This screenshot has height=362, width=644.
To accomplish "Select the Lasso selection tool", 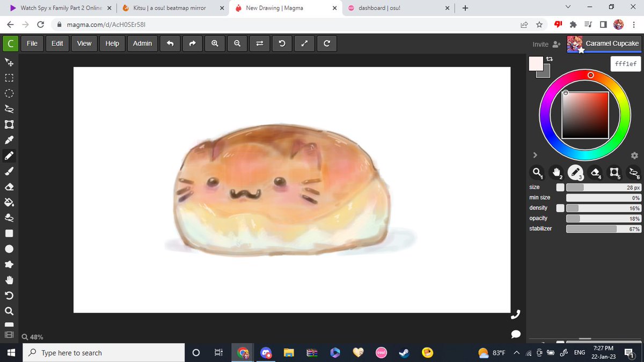I will tap(9, 109).
